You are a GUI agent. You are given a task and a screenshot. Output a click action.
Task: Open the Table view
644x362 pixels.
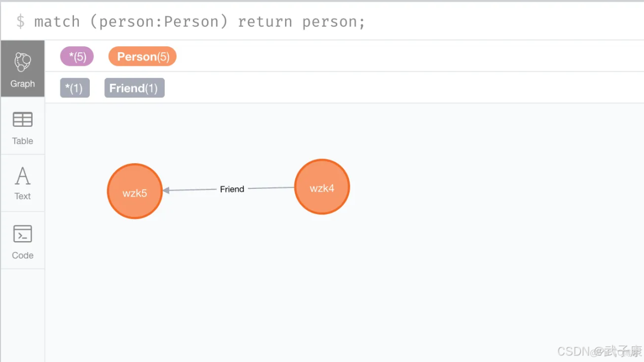point(22,126)
